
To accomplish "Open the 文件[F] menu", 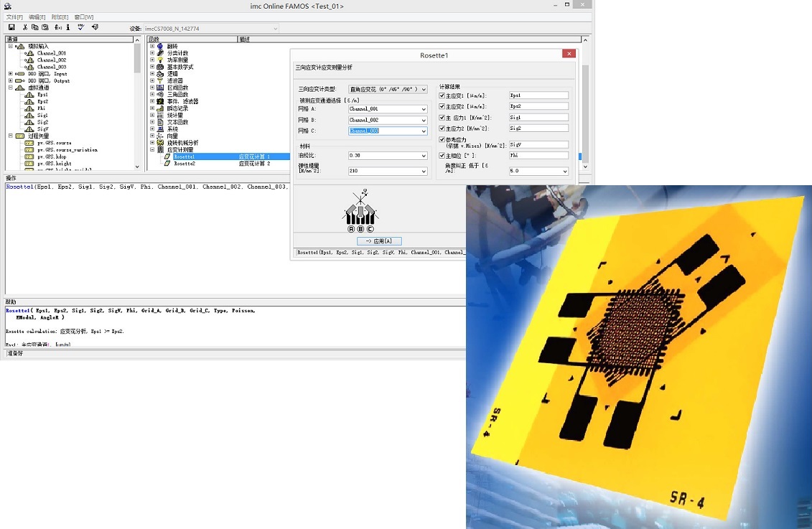I will point(15,17).
